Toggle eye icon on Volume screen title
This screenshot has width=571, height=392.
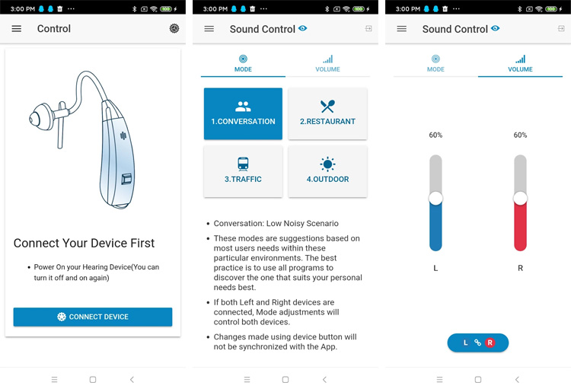(x=496, y=28)
